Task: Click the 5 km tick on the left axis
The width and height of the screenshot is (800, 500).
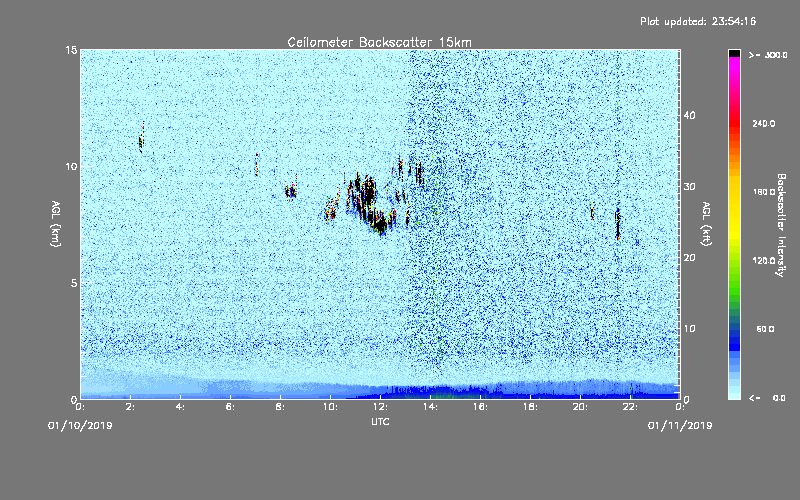Action: [x=74, y=283]
